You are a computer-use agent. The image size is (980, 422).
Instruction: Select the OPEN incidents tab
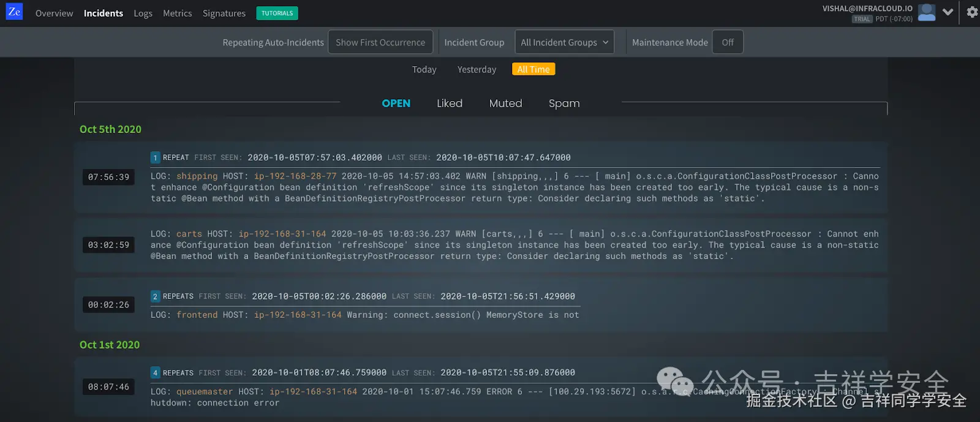coord(396,104)
